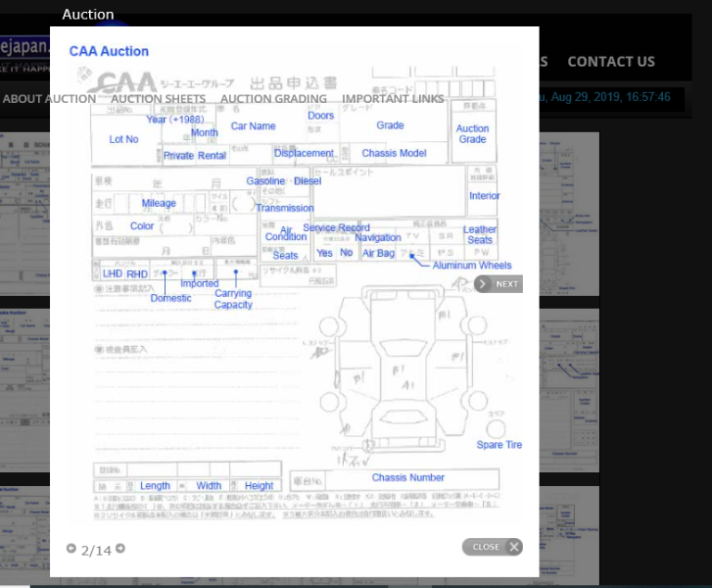Click the 'Auction Grade' label
The width and height of the screenshot is (712, 588).
click(x=472, y=134)
